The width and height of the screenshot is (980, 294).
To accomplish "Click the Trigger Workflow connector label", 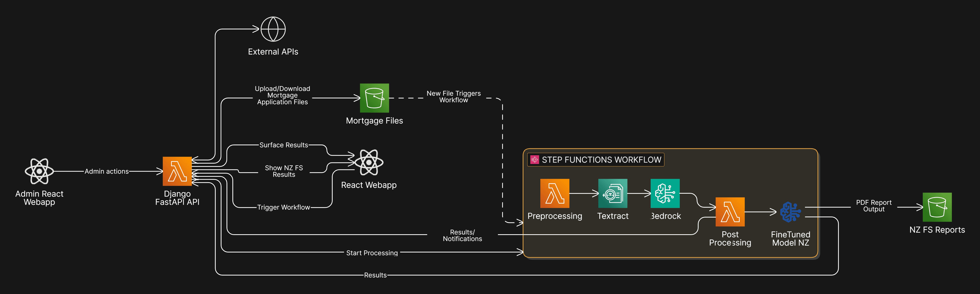I will click(x=283, y=207).
